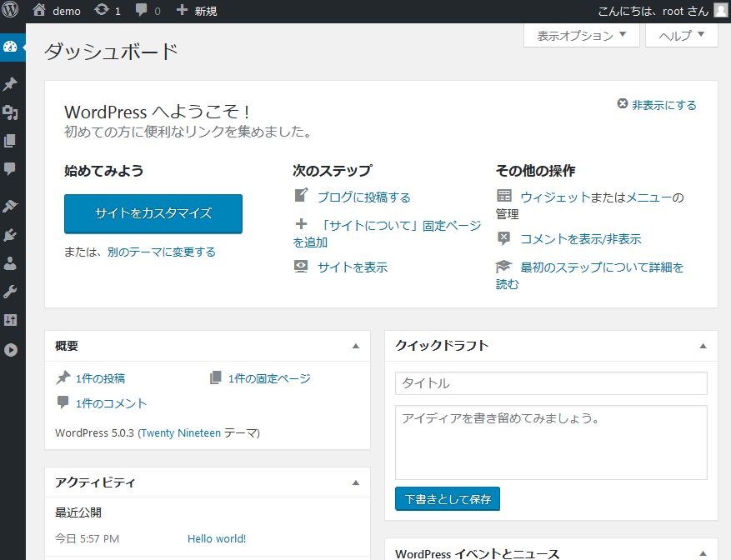
Task: Open Pages icon in sidebar
Action: click(10, 141)
